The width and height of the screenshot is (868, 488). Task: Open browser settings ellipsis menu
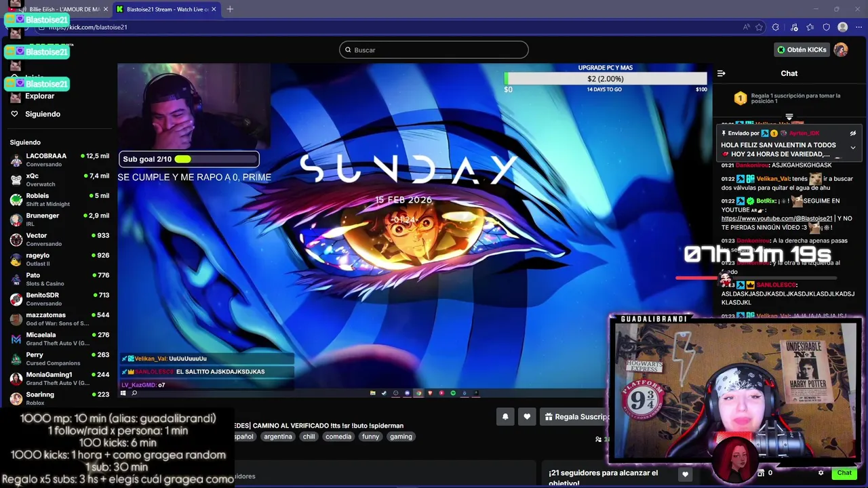click(x=859, y=27)
